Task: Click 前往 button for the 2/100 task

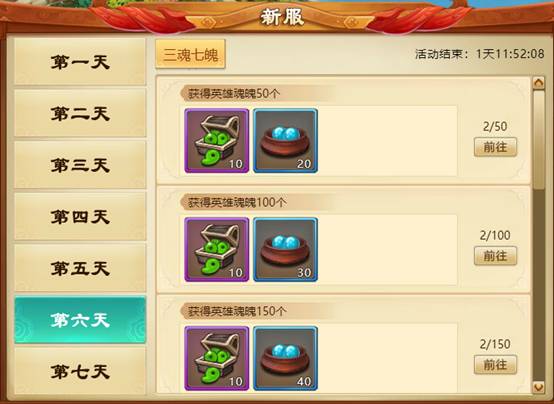Action: pyautogui.click(x=495, y=256)
